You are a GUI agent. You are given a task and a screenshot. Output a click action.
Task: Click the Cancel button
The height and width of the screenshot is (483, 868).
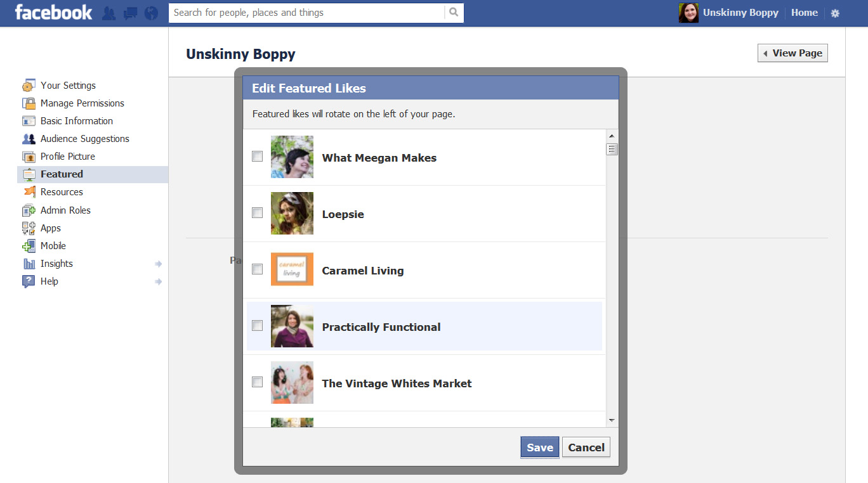(586, 448)
